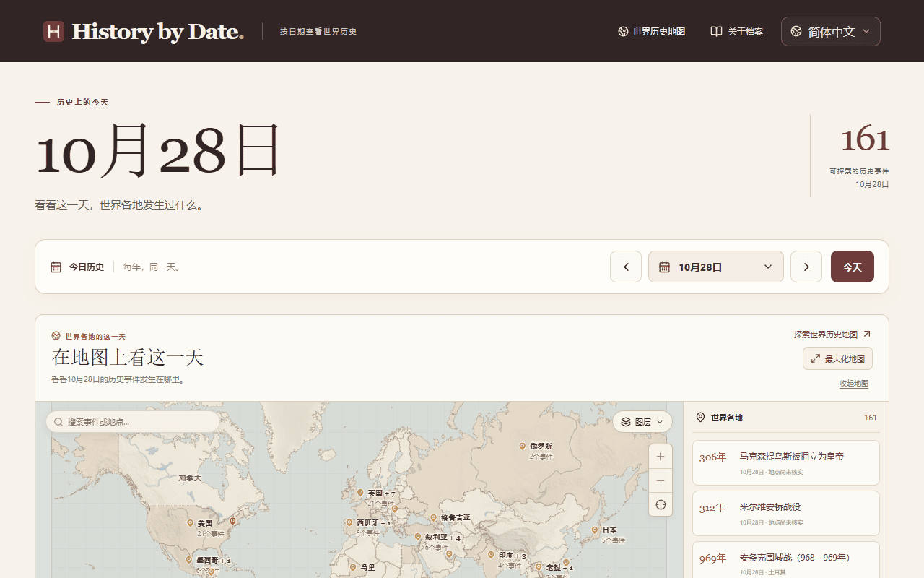Click the 世界各地 sidebar heading
924x578 pixels.
pos(726,418)
